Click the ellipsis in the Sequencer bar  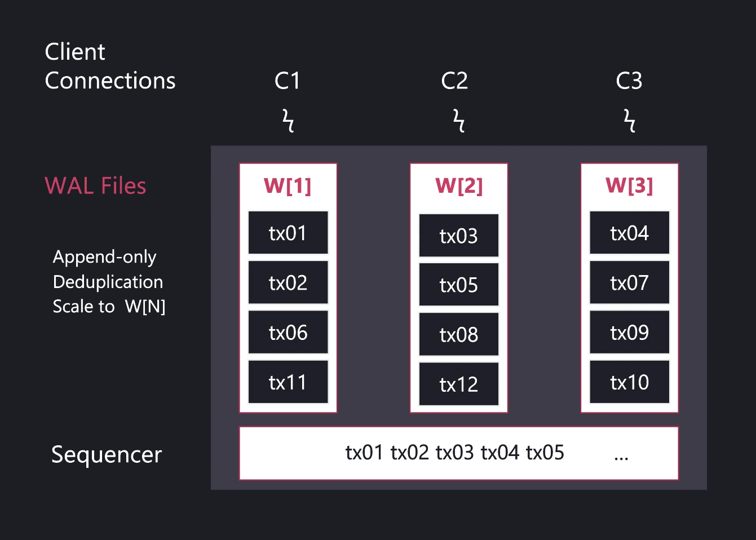pos(621,455)
